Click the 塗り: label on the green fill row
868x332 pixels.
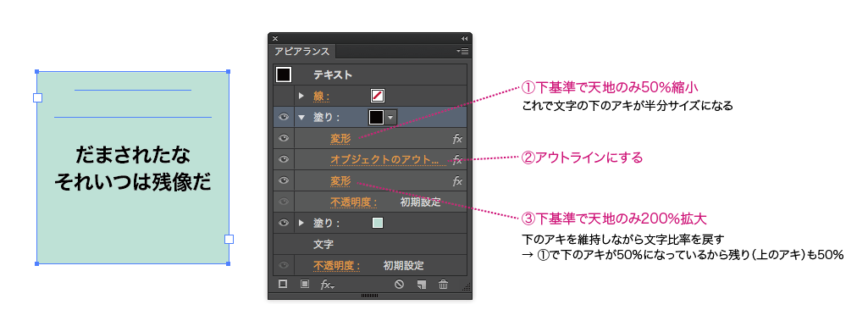(327, 223)
